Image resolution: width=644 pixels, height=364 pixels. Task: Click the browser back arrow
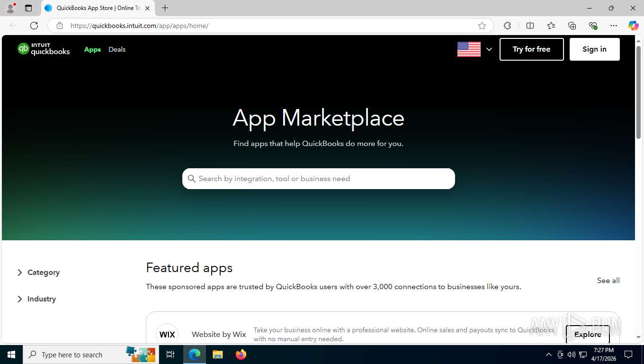click(x=13, y=26)
